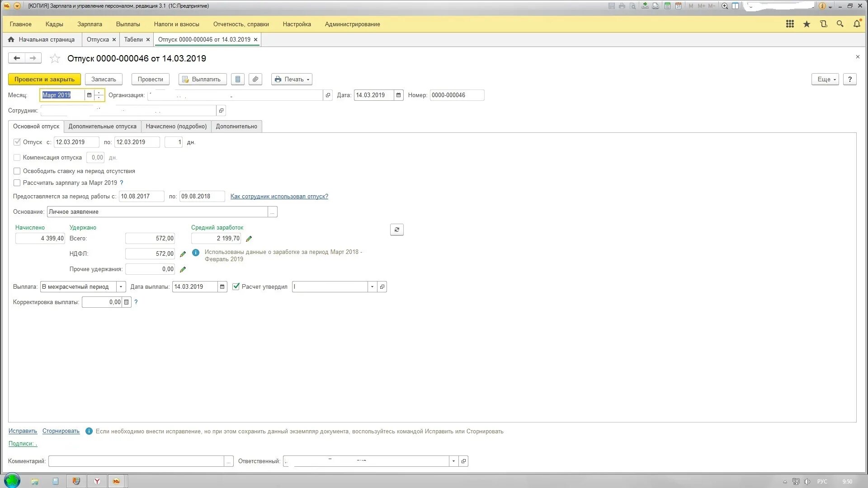Add document to favorites star
868x488 pixels.
coord(55,58)
